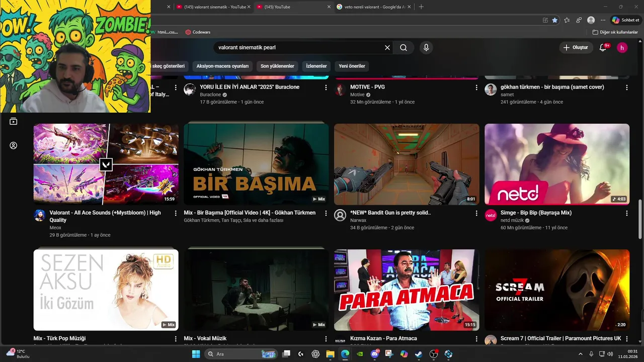Click the 'Oluştur' create button
The image size is (644, 362).
point(576,48)
